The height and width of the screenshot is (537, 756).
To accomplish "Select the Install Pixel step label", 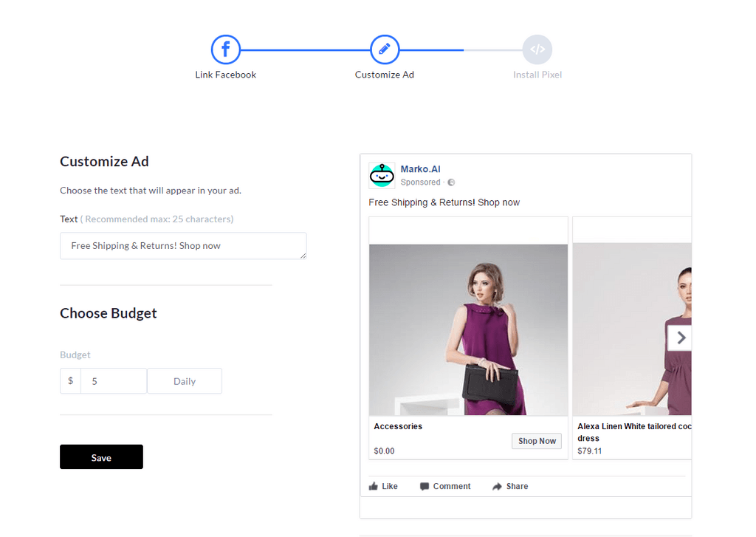I will [537, 75].
